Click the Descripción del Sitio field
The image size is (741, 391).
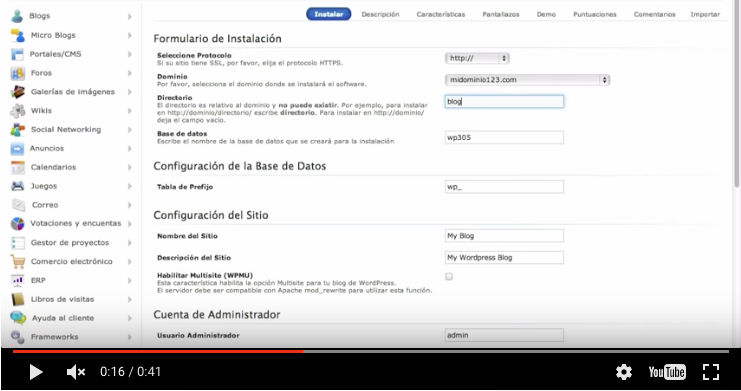[504, 258]
